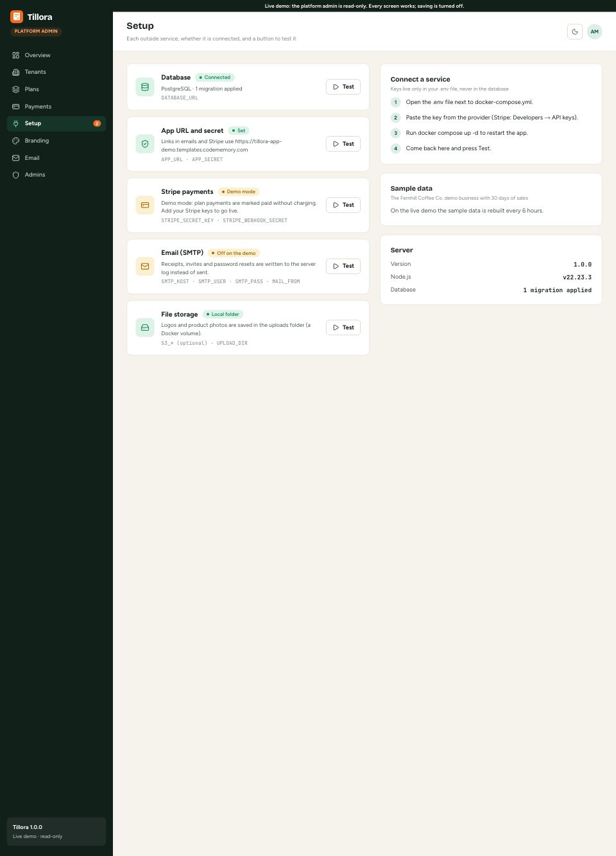The height and width of the screenshot is (856, 616).
Task: Test the Email (SMTP) service
Action: (x=343, y=266)
